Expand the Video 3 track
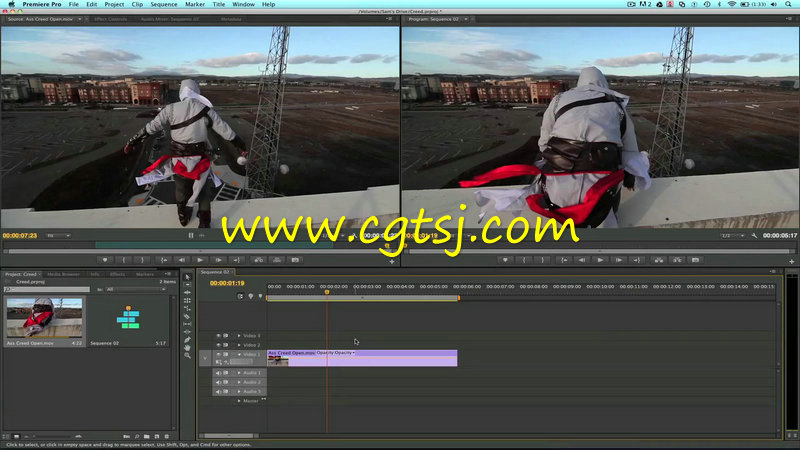The width and height of the screenshot is (800, 450). [x=239, y=336]
